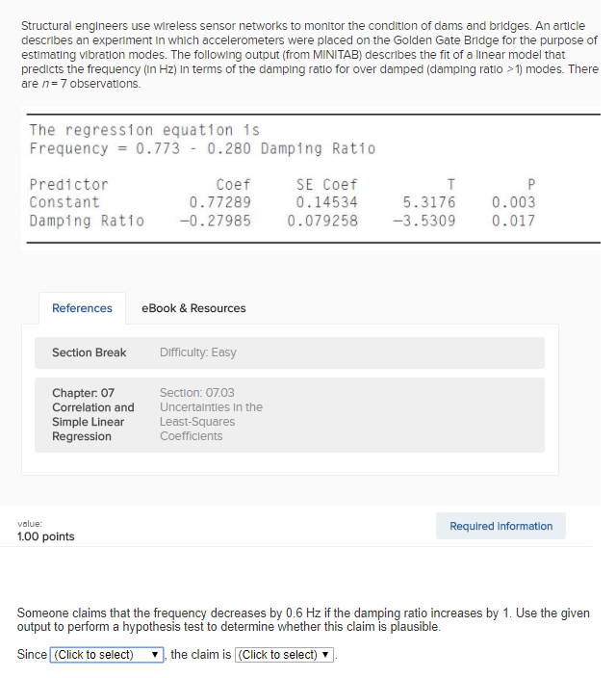Click the SE Coef column header
The width and height of the screenshot is (616, 678).
pyautogui.click(x=326, y=184)
